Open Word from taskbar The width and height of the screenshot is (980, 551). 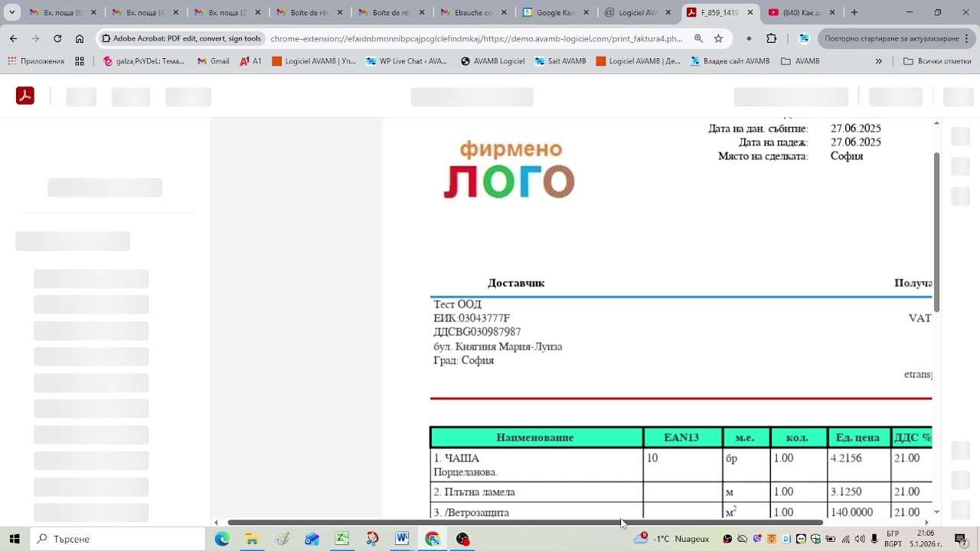pos(402,539)
